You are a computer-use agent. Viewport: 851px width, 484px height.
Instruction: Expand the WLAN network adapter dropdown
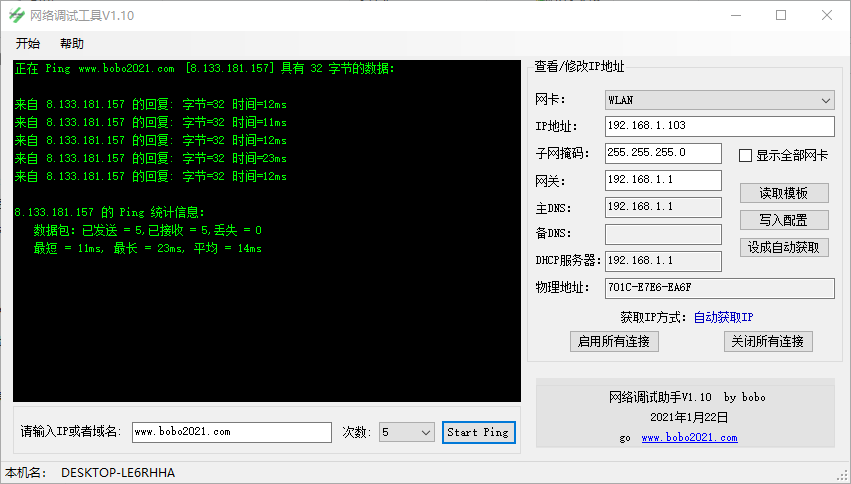(x=720, y=100)
